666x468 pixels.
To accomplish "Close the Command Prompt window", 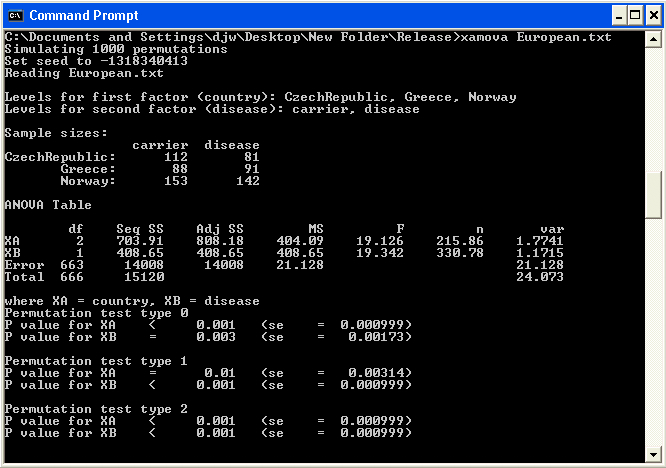I will pyautogui.click(x=653, y=16).
